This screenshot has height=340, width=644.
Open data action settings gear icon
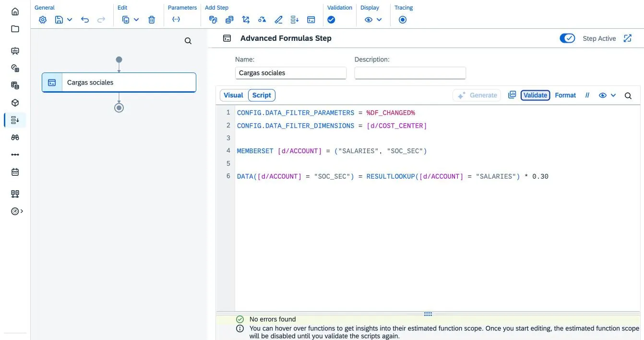pyautogui.click(x=43, y=20)
